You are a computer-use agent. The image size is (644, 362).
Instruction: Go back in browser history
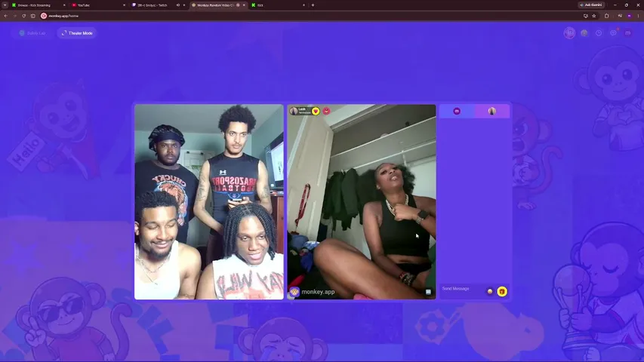(x=6, y=16)
